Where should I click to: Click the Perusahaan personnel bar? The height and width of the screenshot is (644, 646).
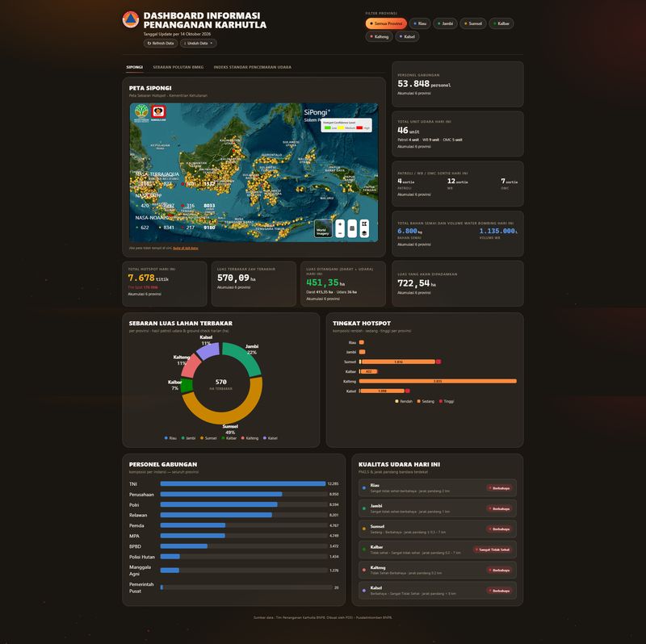pyautogui.click(x=221, y=494)
